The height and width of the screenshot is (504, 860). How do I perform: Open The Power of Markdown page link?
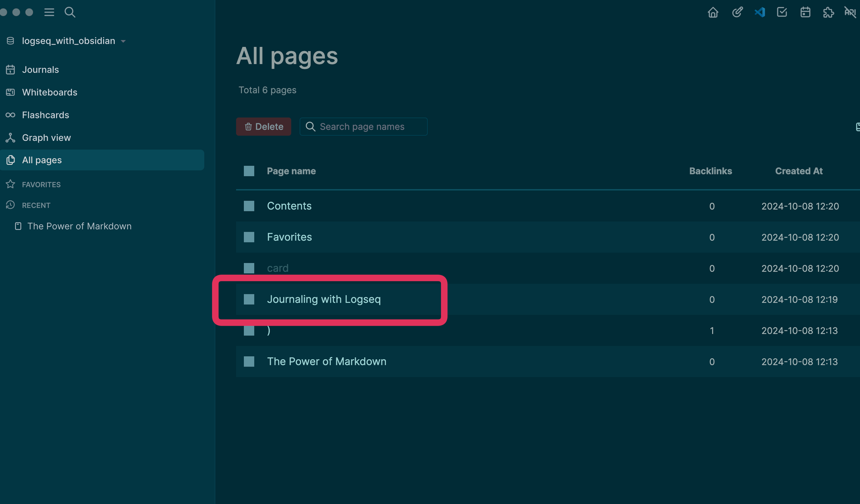pyautogui.click(x=326, y=362)
